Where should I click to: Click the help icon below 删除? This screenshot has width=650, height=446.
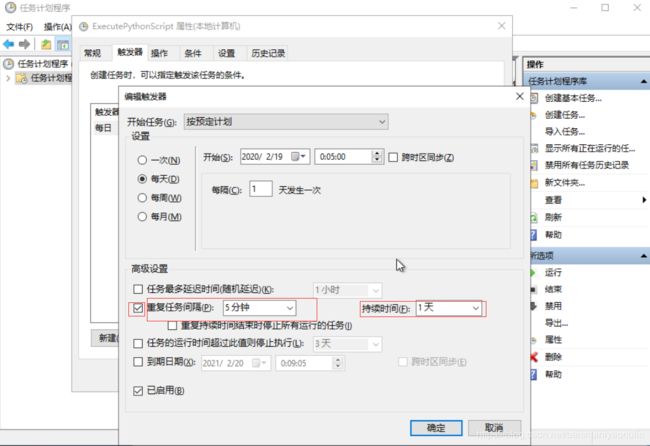tap(534, 375)
